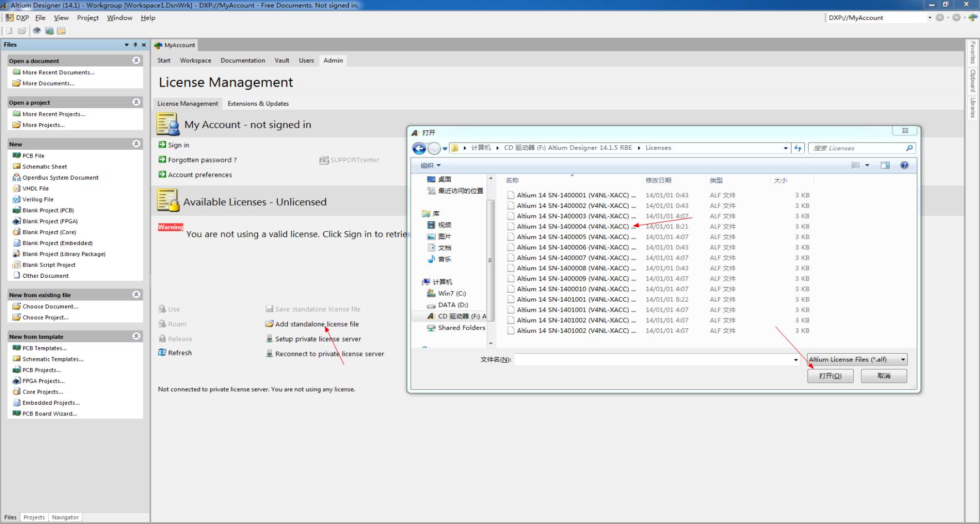The width and height of the screenshot is (980, 524).
Task: Click the help icon in the open dialog
Action: (x=904, y=165)
